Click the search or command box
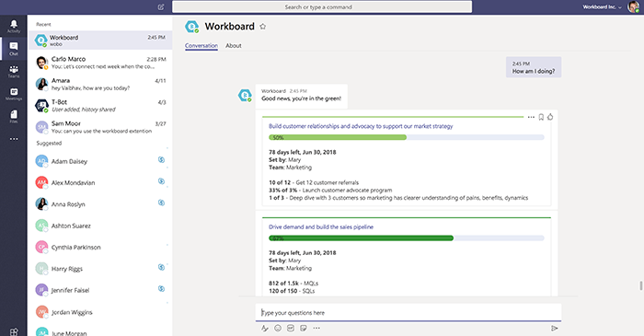 point(322,7)
